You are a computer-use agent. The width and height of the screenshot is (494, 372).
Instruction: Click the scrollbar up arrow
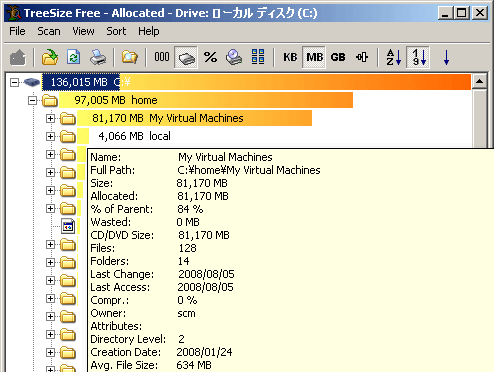point(479,81)
